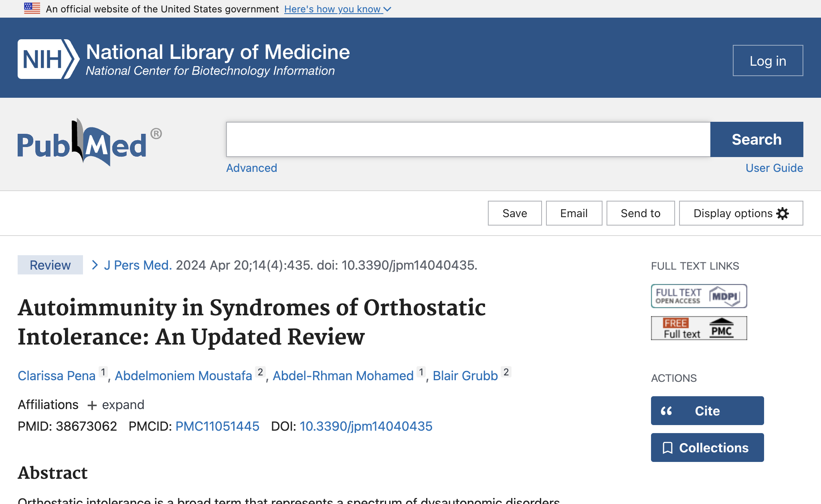The width and height of the screenshot is (821, 504).
Task: Open author Blair Grubb link
Action: click(465, 376)
